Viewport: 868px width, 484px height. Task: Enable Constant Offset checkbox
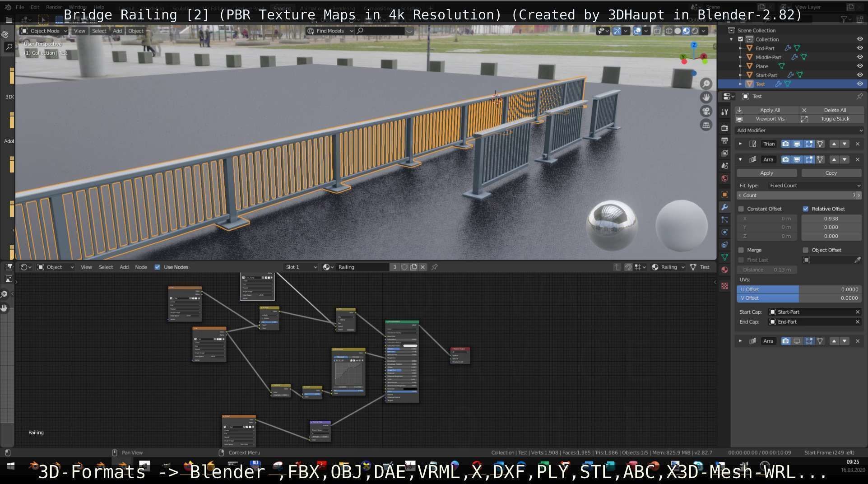point(741,209)
